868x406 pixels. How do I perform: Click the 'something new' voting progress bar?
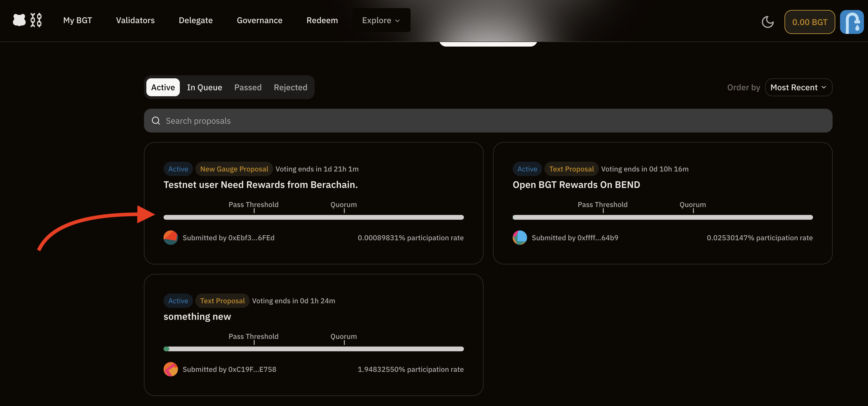[313, 349]
